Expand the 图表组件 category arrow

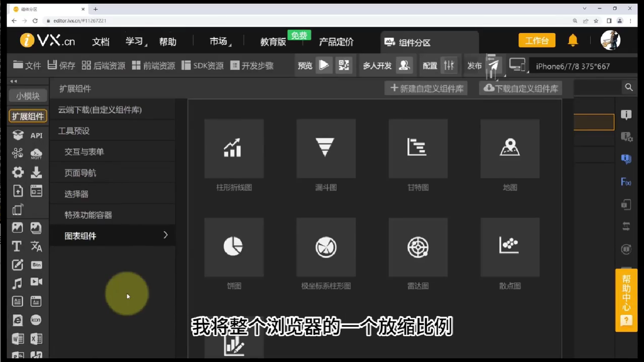[x=166, y=235]
